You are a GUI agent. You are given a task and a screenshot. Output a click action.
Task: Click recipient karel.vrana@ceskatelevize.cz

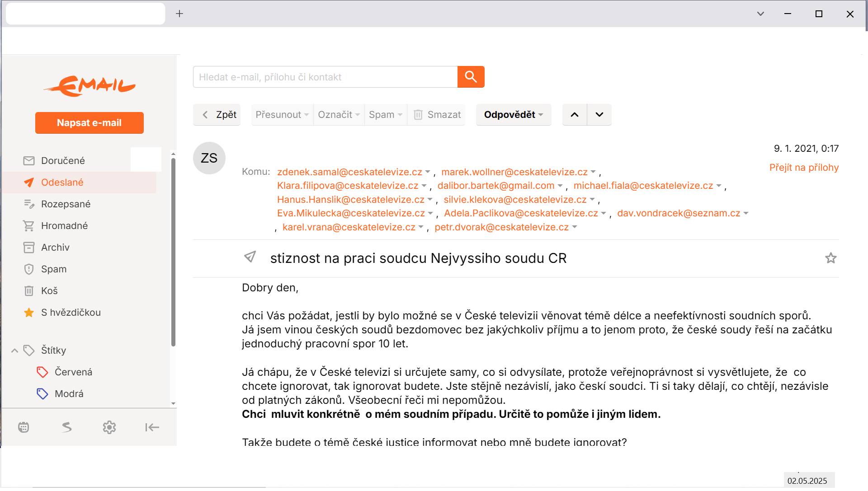[x=349, y=227]
